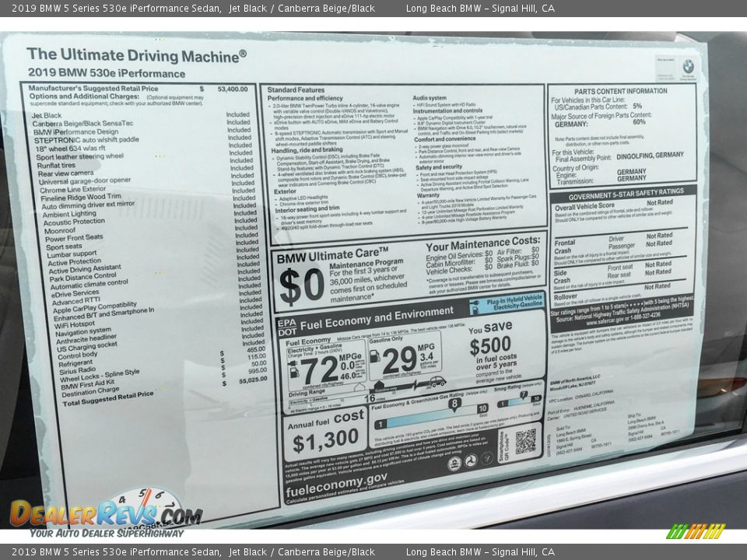Click the smartphone QR code
747x560 pixels.
[x=525, y=440]
